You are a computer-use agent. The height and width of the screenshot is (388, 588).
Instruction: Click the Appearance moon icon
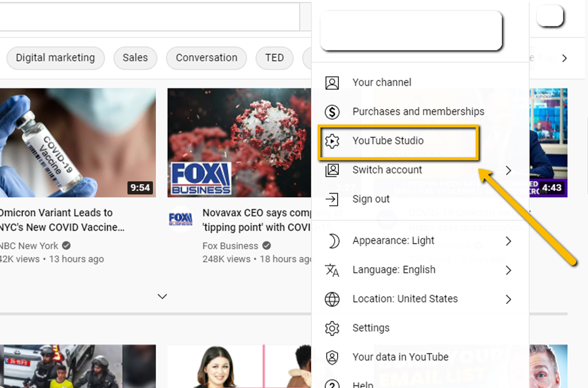[x=333, y=241]
